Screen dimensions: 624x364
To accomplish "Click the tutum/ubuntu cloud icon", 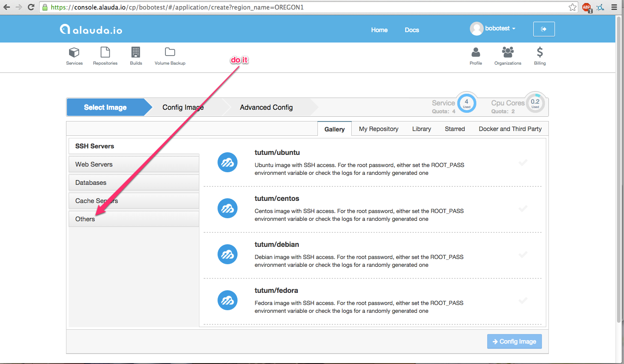I will click(x=227, y=162).
